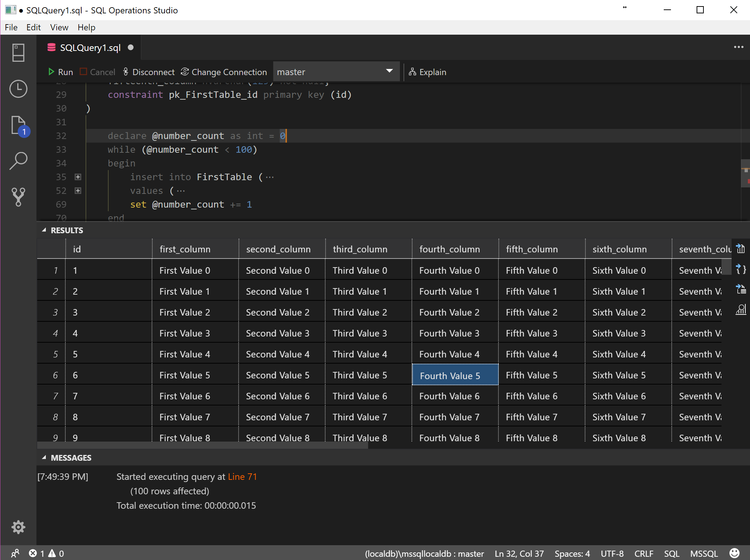750x560 pixels.
Task: Expand folded code at line 52
Action: [x=78, y=191]
